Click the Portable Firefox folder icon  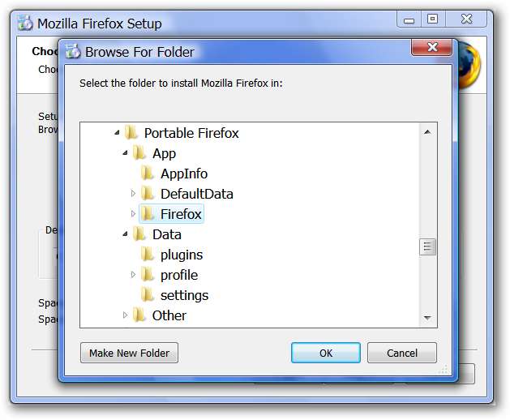131,133
